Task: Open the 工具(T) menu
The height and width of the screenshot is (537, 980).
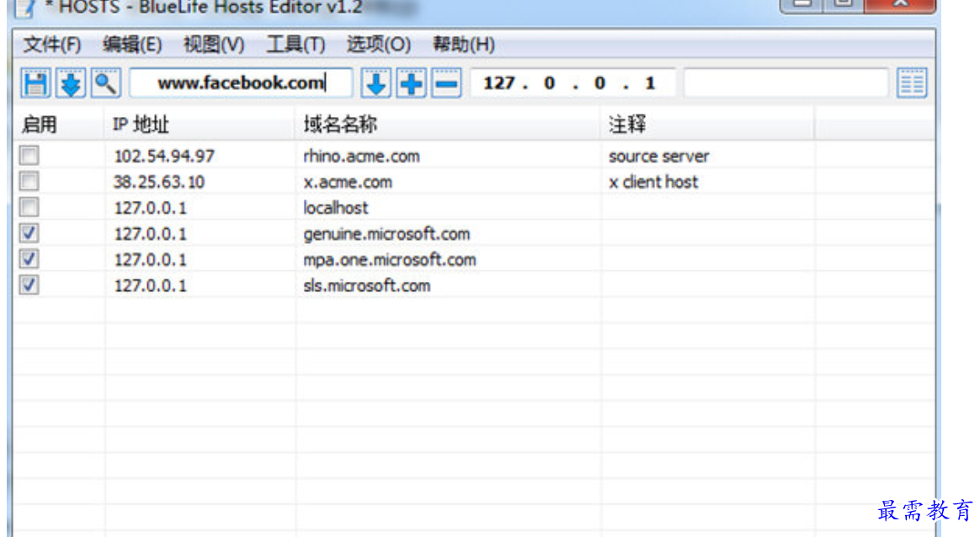Action: click(296, 45)
